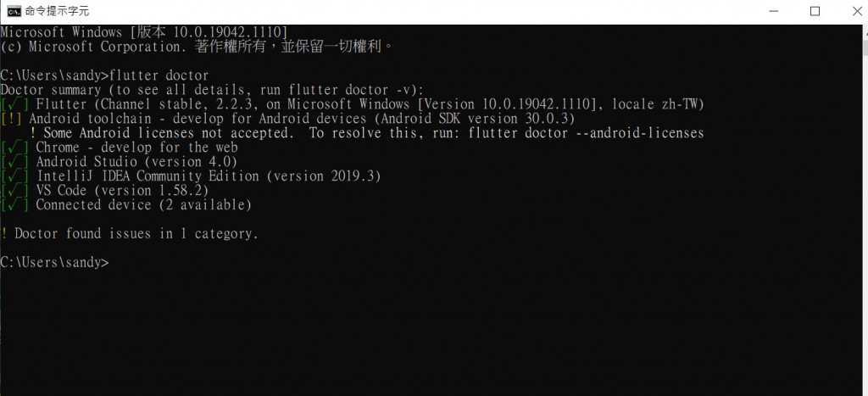868x396 pixels.
Task: Click the 命令提示字元 window title text
Action: [57, 11]
